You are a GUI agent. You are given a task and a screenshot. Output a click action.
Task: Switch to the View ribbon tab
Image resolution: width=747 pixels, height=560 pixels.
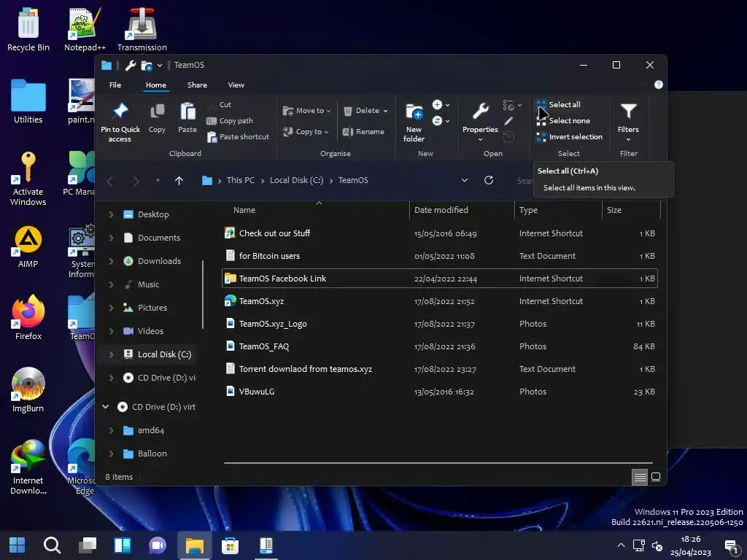coord(236,85)
